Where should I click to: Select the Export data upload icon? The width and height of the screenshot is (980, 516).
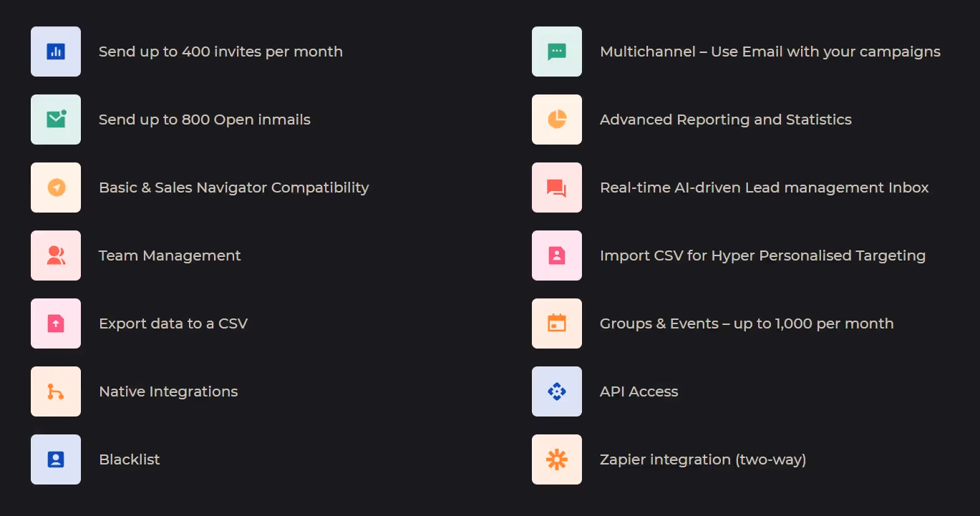[55, 323]
